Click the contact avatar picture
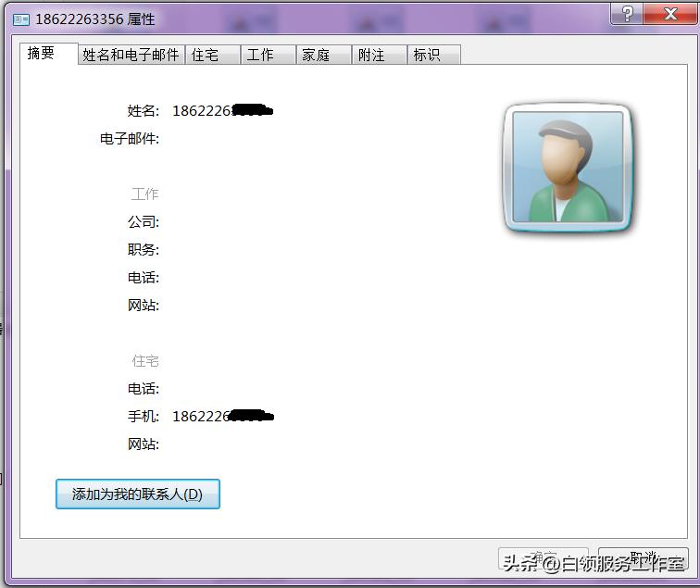Screen dimensions: 700x588 568,168
